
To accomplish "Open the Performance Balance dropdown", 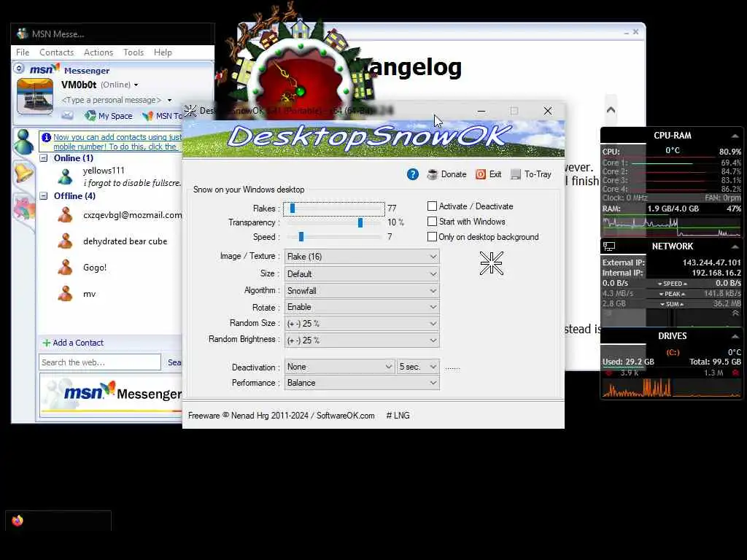I will [362, 383].
